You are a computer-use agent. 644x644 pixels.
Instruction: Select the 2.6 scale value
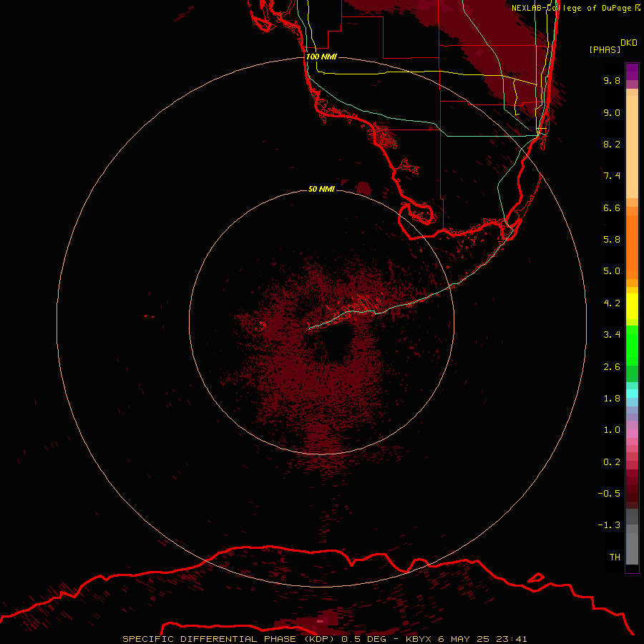click(612, 367)
